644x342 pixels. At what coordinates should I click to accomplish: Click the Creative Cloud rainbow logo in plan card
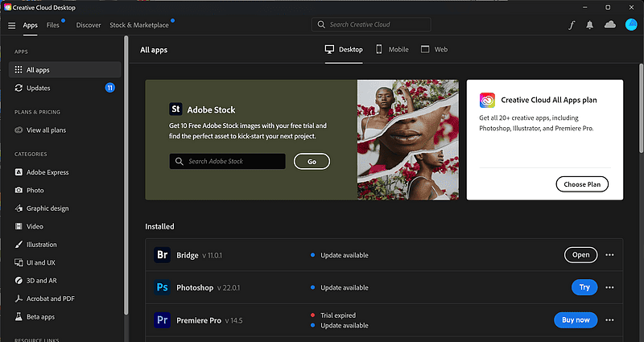point(487,100)
